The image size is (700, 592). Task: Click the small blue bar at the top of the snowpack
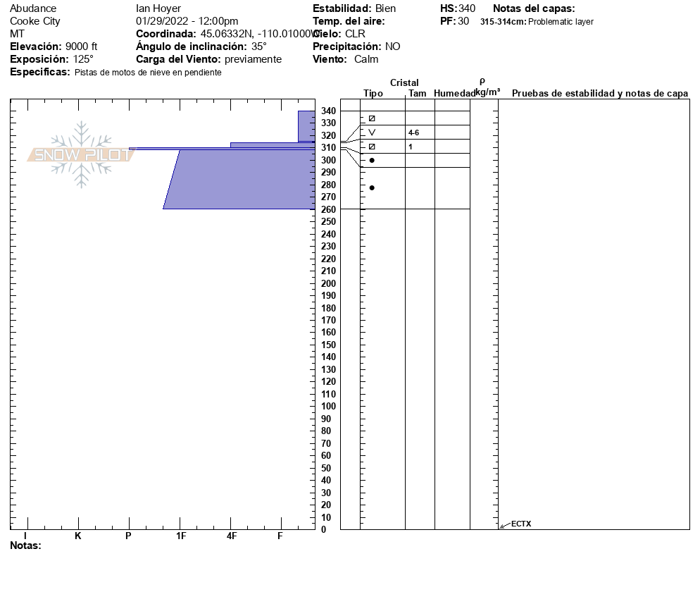pyautogui.click(x=306, y=126)
